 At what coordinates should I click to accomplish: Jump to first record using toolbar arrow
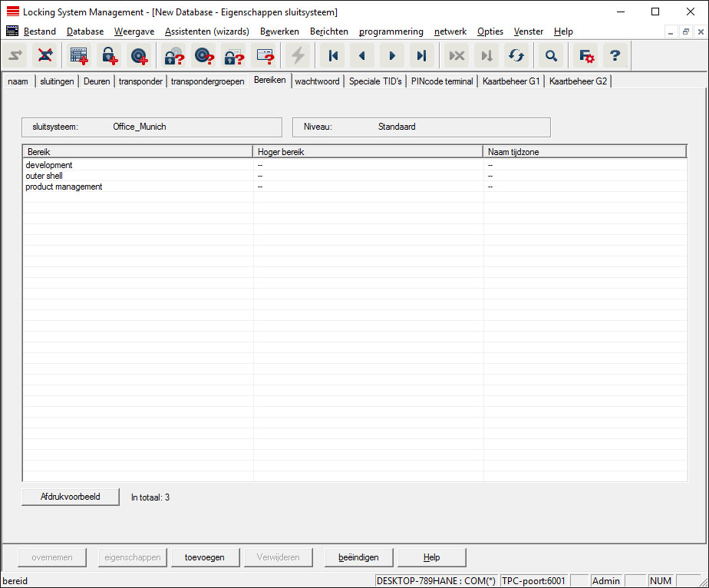[333, 56]
